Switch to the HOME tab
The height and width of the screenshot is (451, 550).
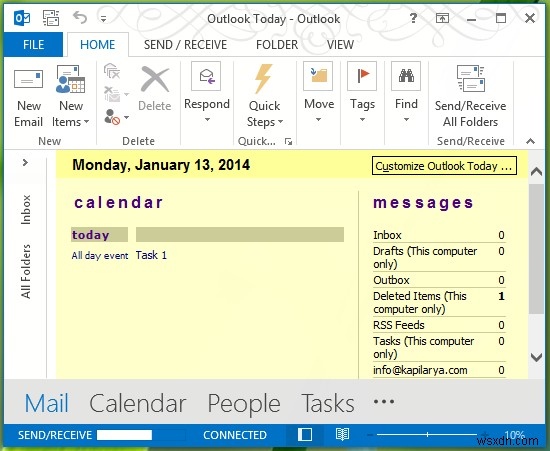point(98,45)
